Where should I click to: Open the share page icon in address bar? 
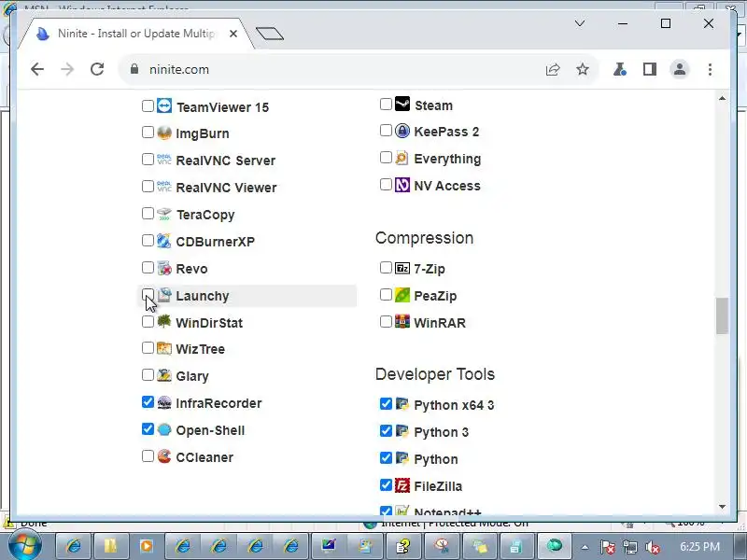553,69
